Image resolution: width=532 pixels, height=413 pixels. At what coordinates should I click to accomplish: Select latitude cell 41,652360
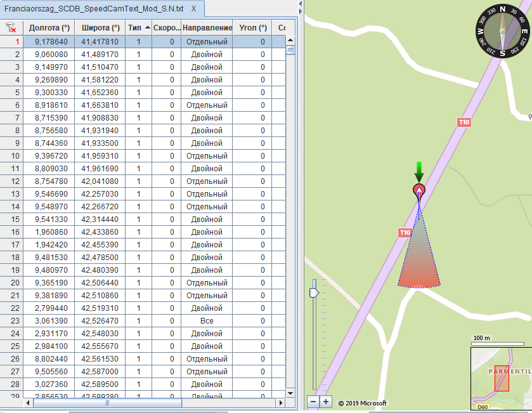click(x=100, y=92)
